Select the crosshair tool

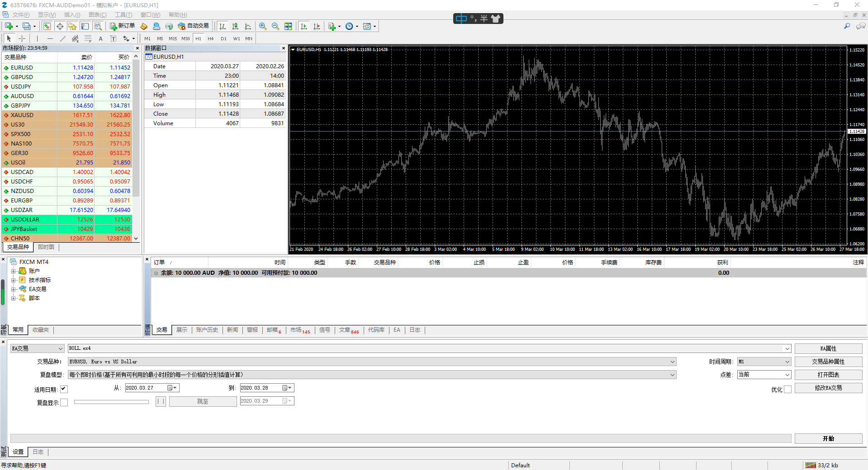[x=22, y=38]
